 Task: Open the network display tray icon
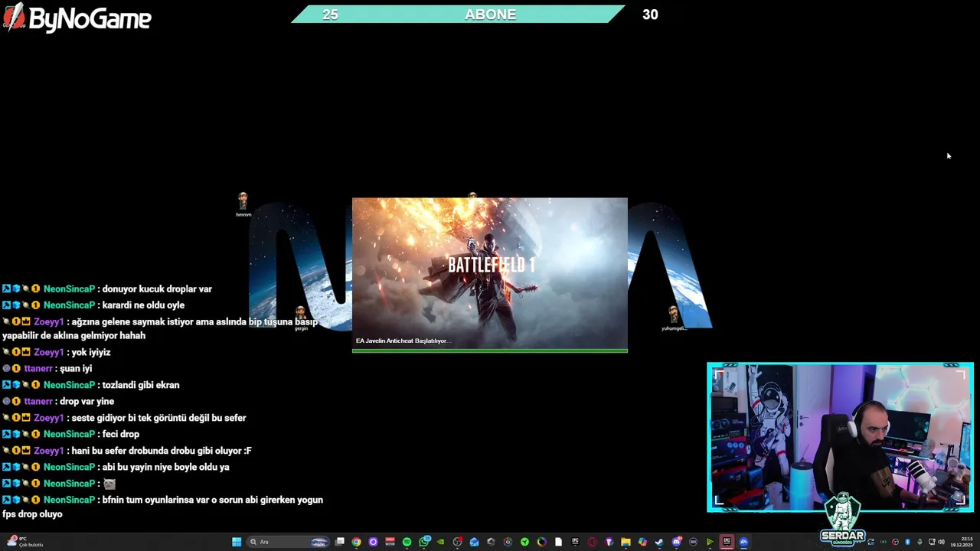point(932,542)
